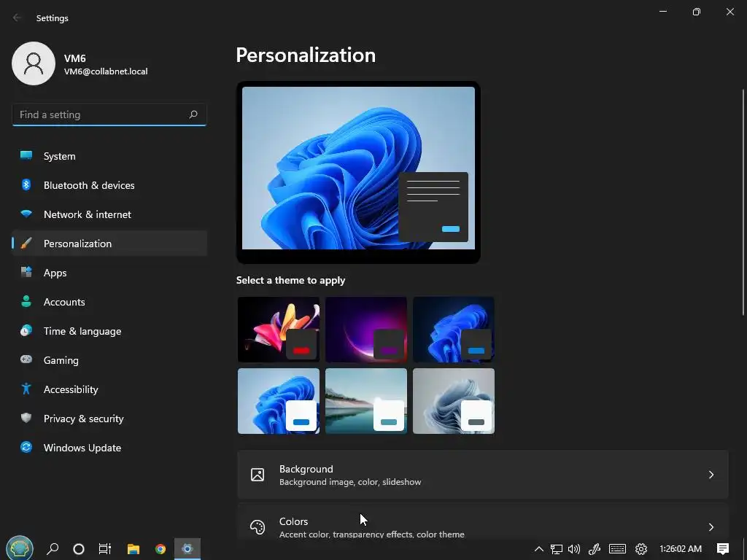747x560 pixels.
Task: Apply the dark blue bloom theme
Action: point(454,330)
